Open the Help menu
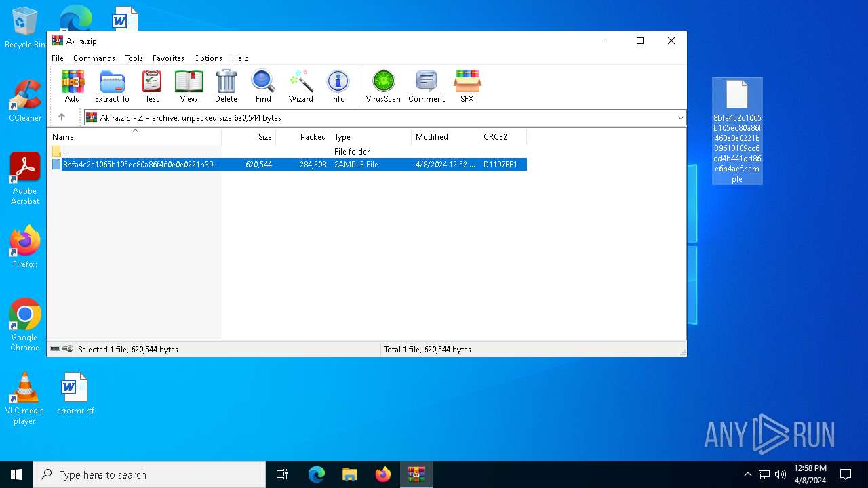868x488 pixels. point(240,58)
